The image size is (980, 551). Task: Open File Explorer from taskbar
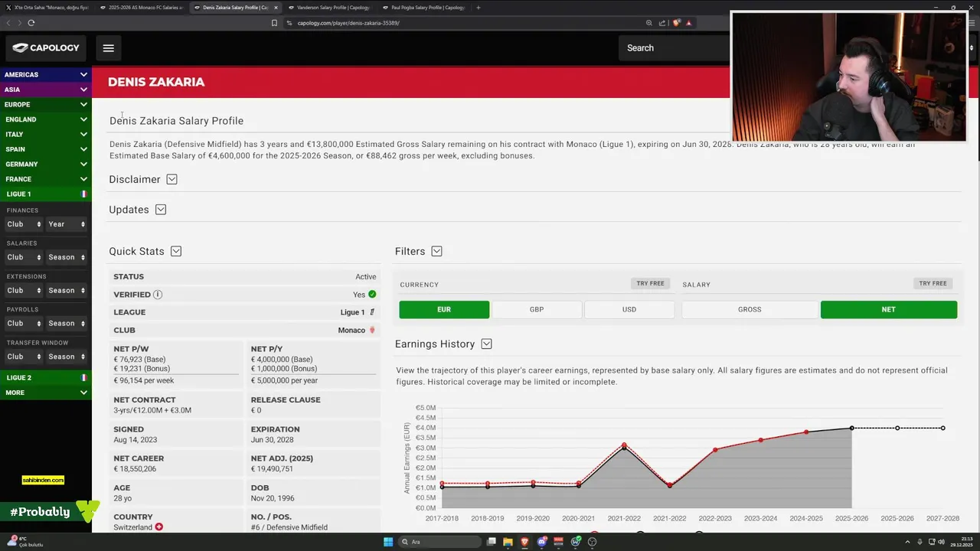(508, 542)
